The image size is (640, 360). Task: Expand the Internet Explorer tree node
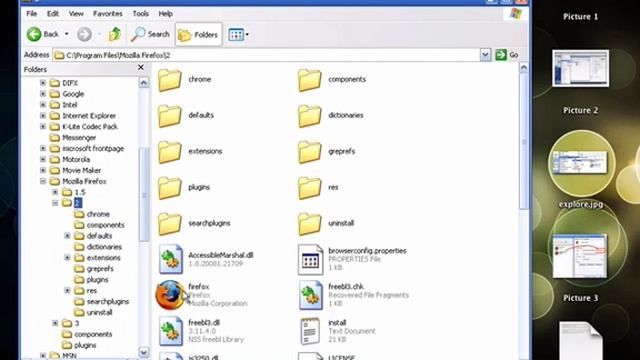click(43, 116)
